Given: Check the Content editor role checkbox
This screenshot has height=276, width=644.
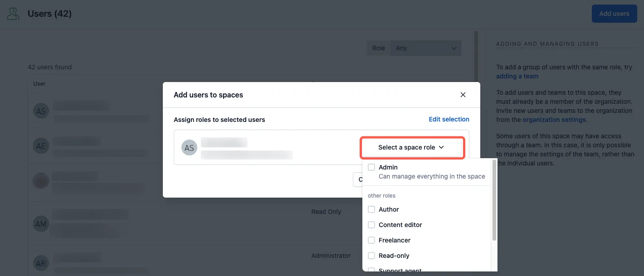Looking at the screenshot, I should [371, 225].
